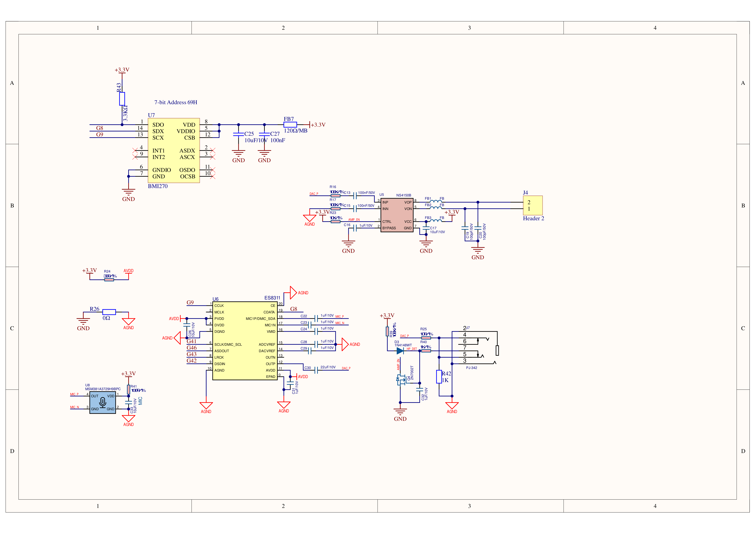
Task: Click the C19 100pF capacitor symbol
Action: click(x=465, y=228)
